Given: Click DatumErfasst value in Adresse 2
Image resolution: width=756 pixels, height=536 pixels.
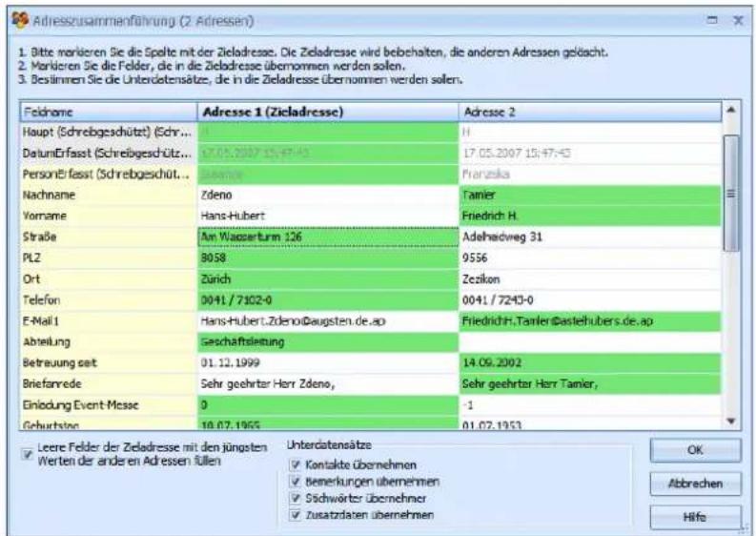Looking at the screenshot, I should (590, 154).
